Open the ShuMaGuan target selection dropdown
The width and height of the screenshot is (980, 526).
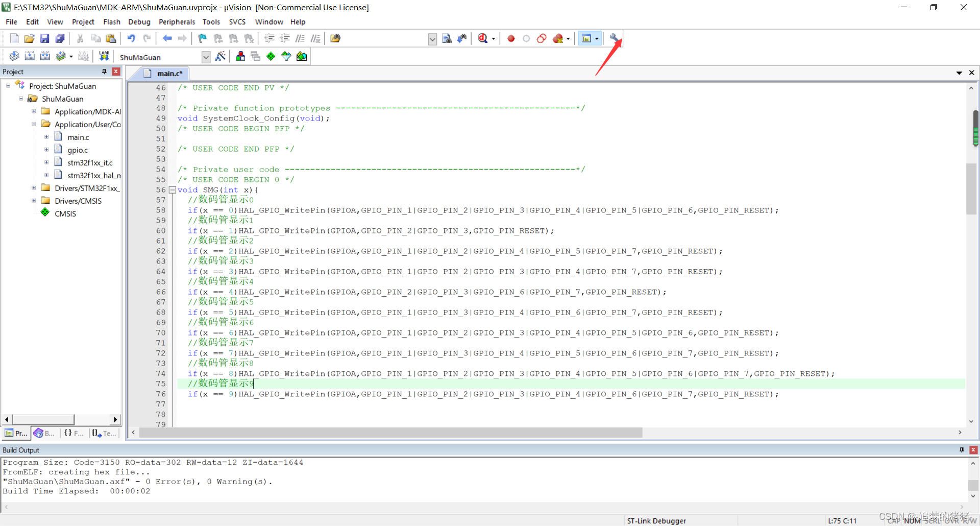click(206, 57)
